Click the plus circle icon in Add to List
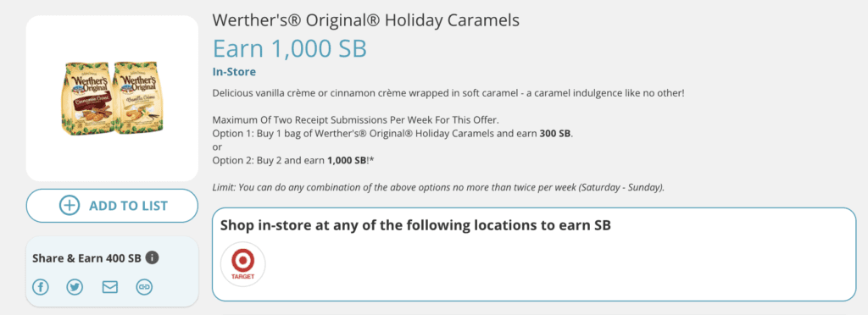868x315 pixels. click(70, 206)
